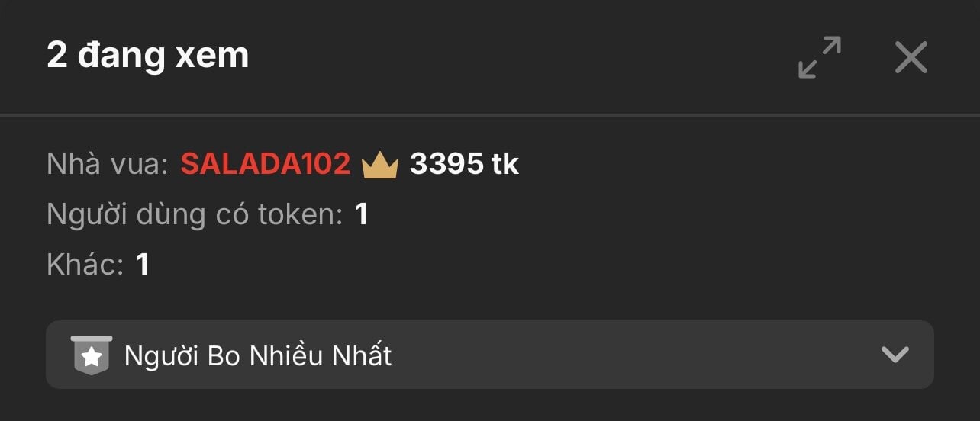This screenshot has width=980, height=421.
Task: Open the Người Bo Nhiều Nhất dropdown
Action: [490, 355]
